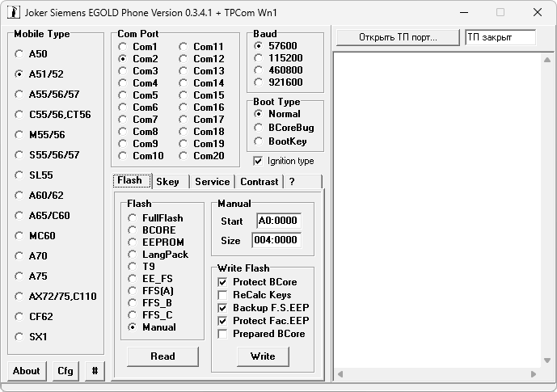
Task: Select the A65/C60 mobile type
Action: [42, 216]
